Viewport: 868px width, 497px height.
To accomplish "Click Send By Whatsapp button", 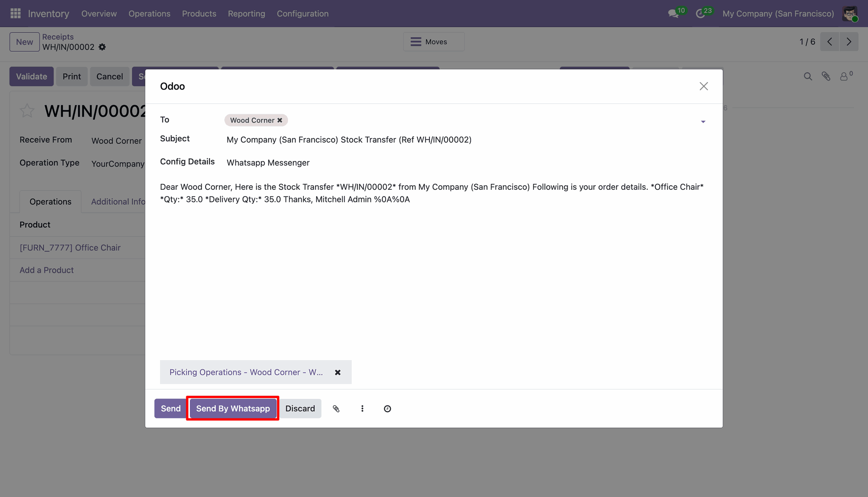I will click(233, 408).
